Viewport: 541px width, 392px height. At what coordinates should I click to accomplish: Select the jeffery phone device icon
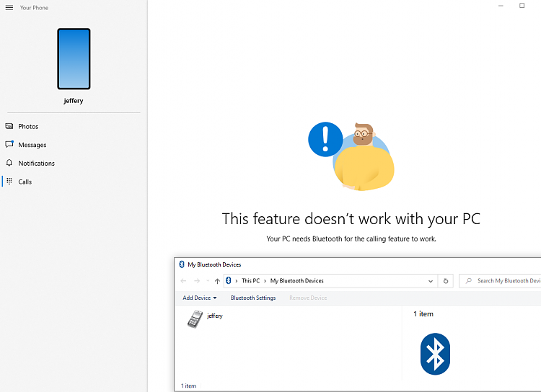[195, 319]
